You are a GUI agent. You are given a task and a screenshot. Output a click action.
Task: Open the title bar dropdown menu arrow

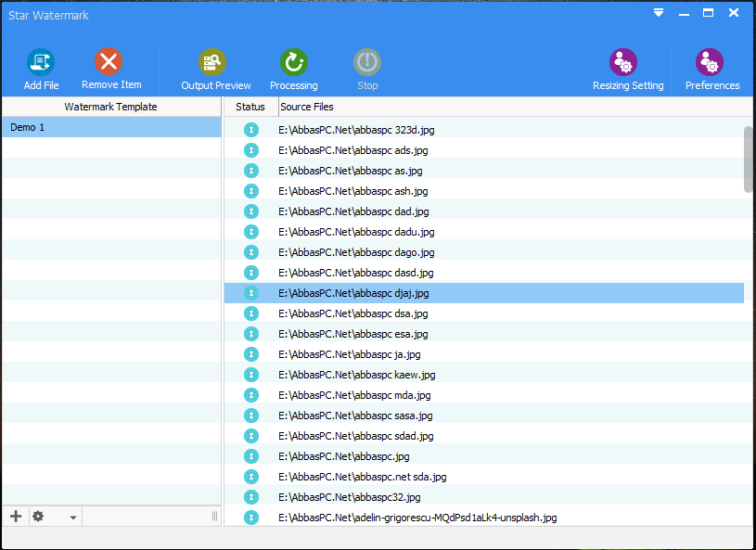[x=659, y=13]
